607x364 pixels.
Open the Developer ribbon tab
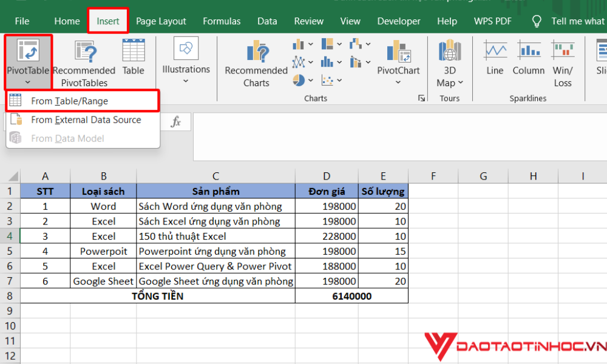tap(398, 21)
